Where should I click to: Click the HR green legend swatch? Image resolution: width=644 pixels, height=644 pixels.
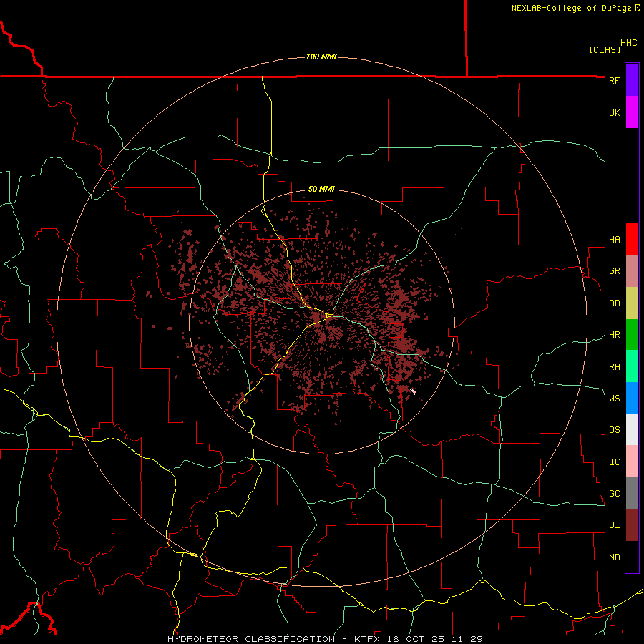pyautogui.click(x=632, y=335)
